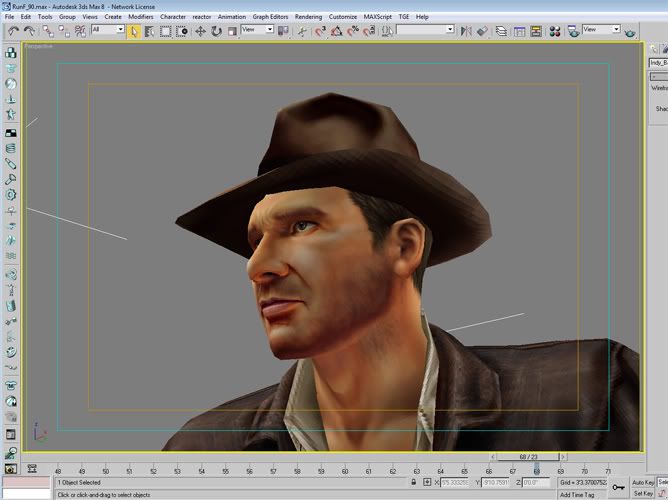668x500 pixels.
Task: Open Render Scene dialog teapot icon
Action: click(573, 31)
